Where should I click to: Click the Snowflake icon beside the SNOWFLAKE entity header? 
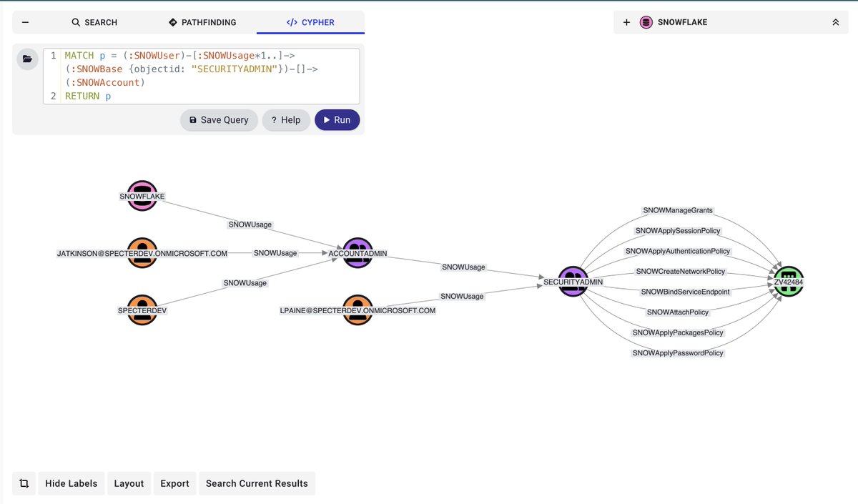click(646, 22)
